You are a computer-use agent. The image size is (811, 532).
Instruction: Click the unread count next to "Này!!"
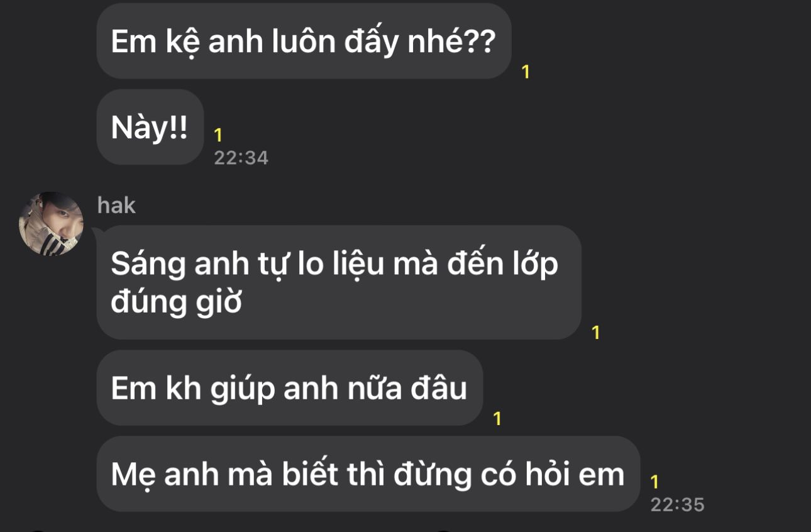point(218,135)
